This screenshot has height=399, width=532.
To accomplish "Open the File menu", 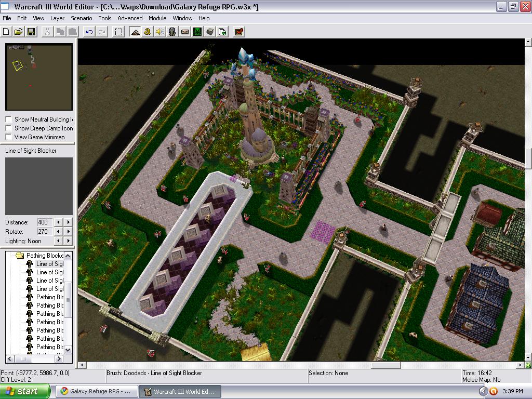I will pyautogui.click(x=7, y=18).
